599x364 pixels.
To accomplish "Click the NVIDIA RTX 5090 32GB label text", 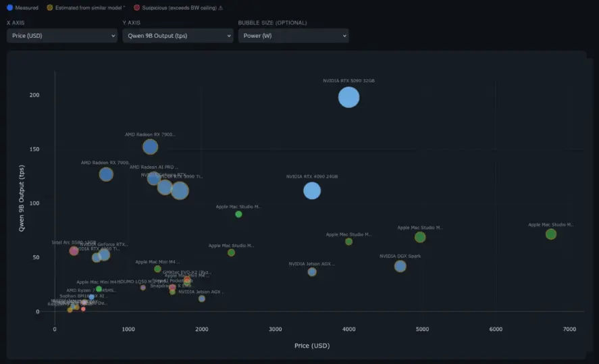I will click(x=348, y=80).
